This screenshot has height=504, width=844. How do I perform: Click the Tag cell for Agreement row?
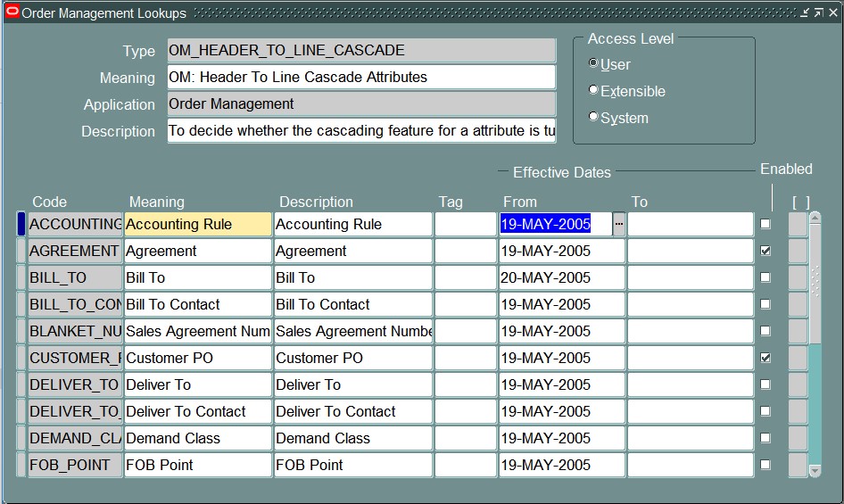[x=466, y=251]
